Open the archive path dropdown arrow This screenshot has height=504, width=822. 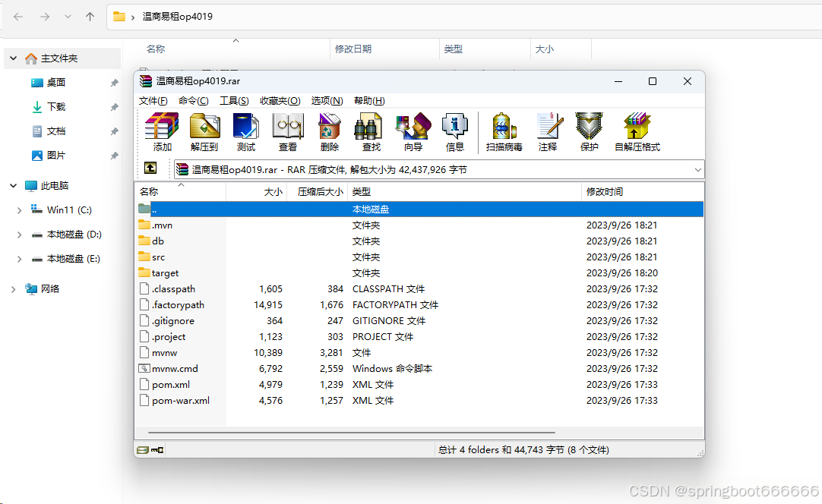pos(697,170)
